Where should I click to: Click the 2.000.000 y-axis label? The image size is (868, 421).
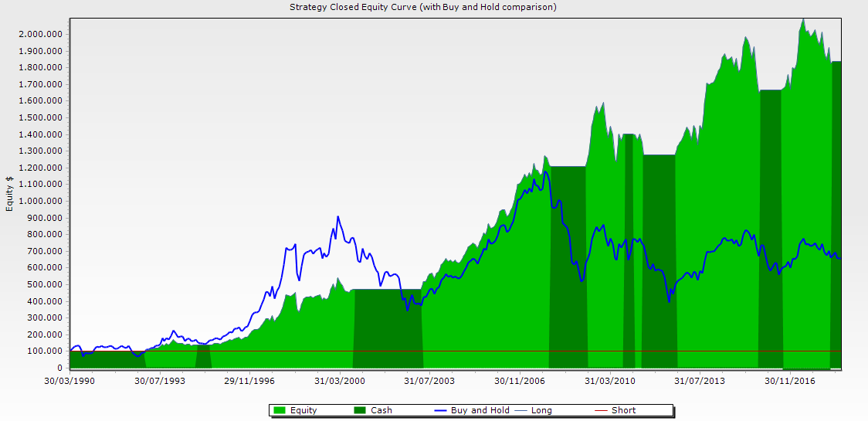point(43,34)
